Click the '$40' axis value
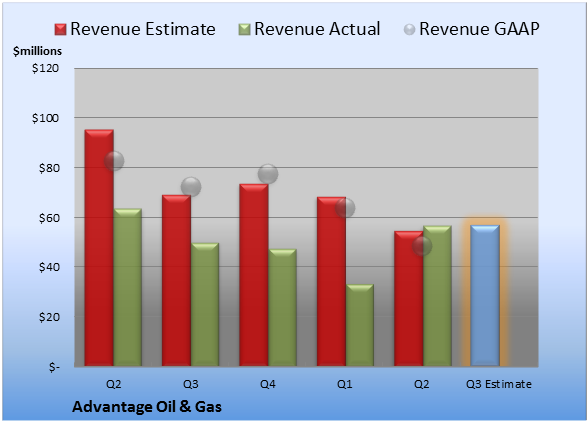Viewport: 588px width, 422px height. [49, 267]
